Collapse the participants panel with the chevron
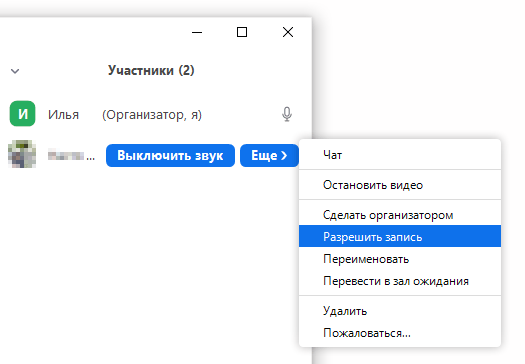Image resolution: width=525 pixels, height=364 pixels. click(15, 71)
